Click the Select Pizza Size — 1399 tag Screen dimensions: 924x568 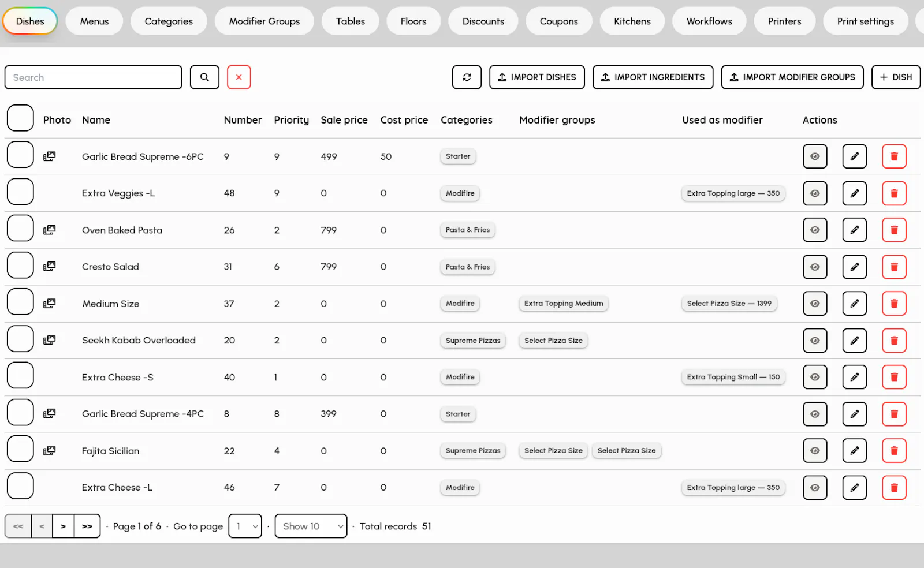click(x=729, y=304)
